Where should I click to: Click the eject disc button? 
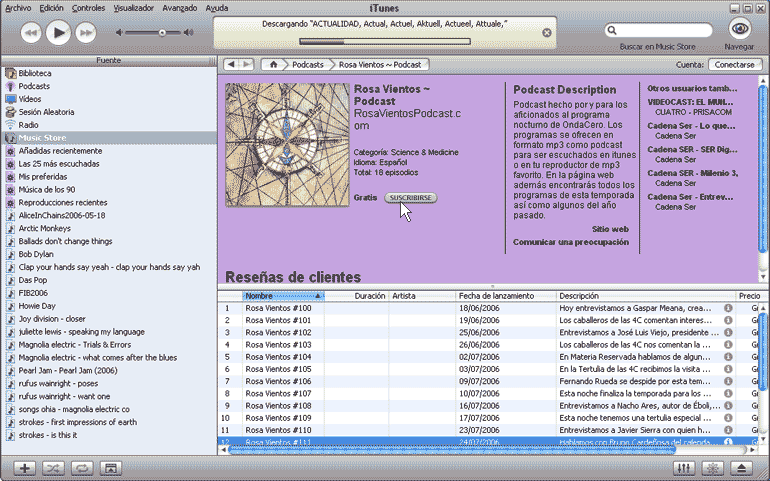pos(742,468)
